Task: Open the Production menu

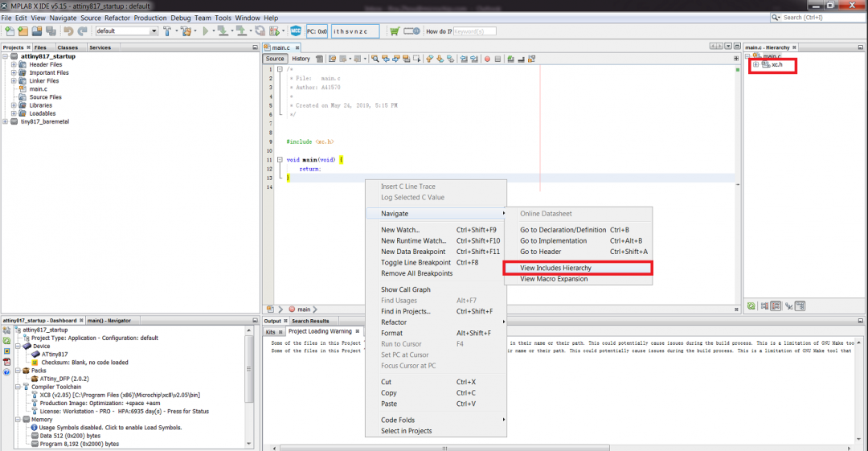Action: point(150,18)
